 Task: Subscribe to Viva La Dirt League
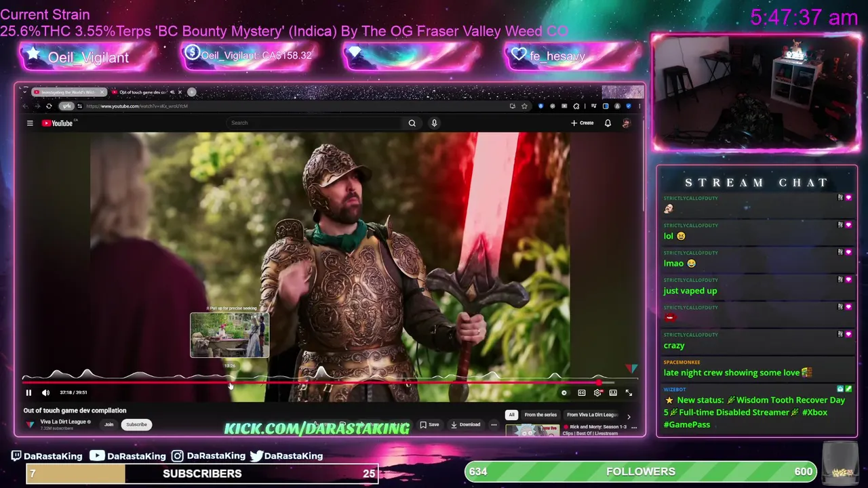pyautogui.click(x=136, y=424)
